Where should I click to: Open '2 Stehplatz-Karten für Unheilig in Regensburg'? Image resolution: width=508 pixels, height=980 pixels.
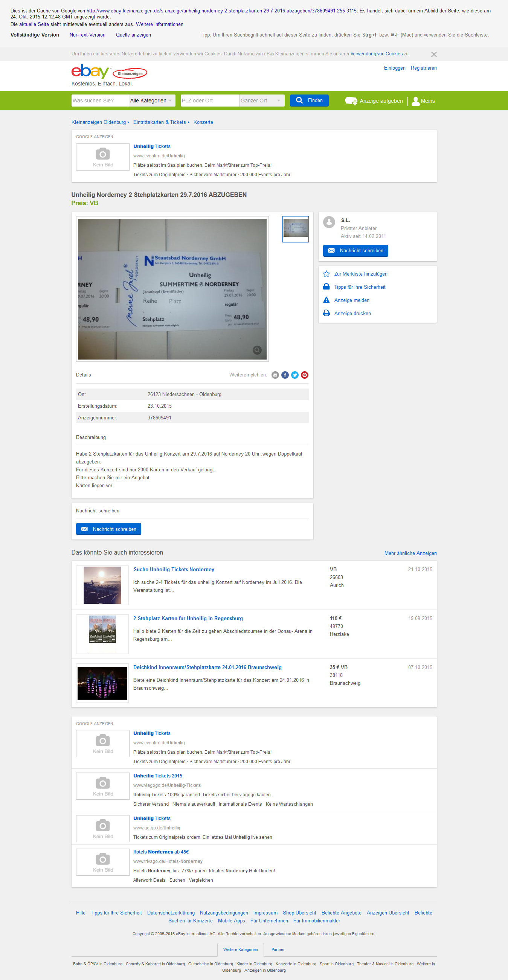[x=188, y=619]
